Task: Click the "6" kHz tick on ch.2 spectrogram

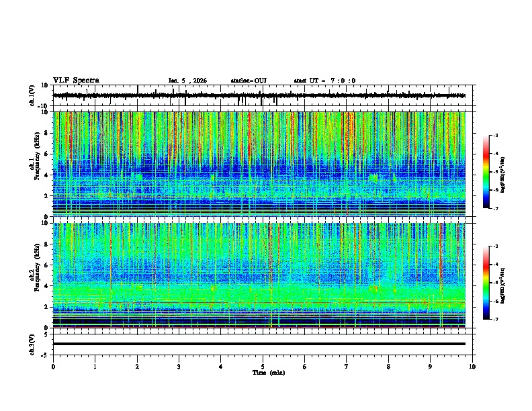Action: tap(46, 265)
